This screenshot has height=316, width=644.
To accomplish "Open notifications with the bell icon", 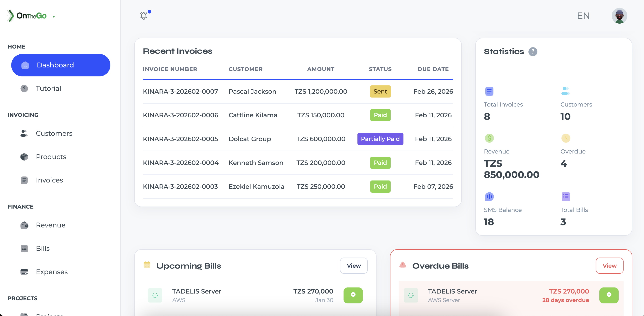I will pos(144,16).
